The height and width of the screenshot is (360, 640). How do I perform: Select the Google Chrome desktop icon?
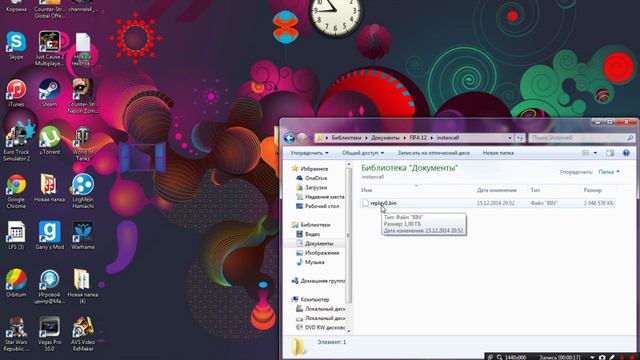point(16,191)
